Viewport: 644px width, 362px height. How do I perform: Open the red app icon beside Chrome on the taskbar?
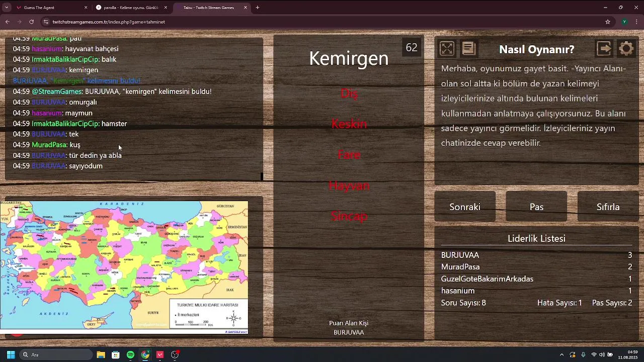coord(160,354)
